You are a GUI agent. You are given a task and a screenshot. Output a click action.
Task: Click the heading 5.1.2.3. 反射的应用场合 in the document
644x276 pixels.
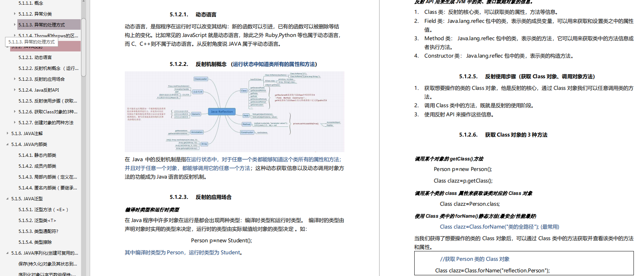pyautogui.click(x=200, y=197)
